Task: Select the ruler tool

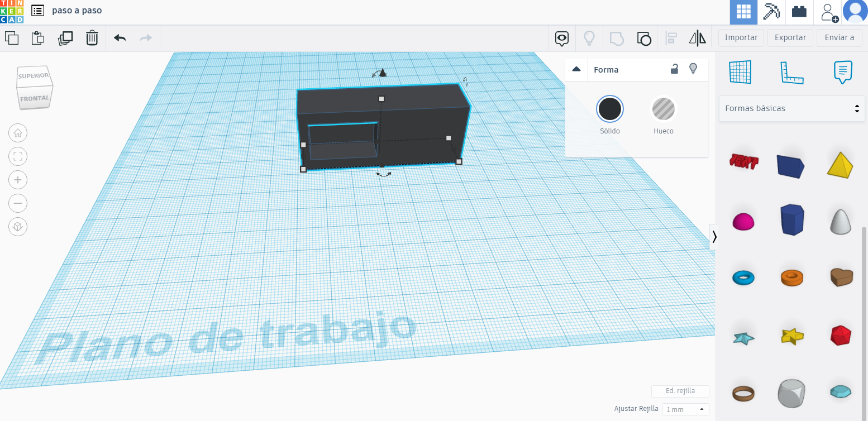Action: click(790, 71)
